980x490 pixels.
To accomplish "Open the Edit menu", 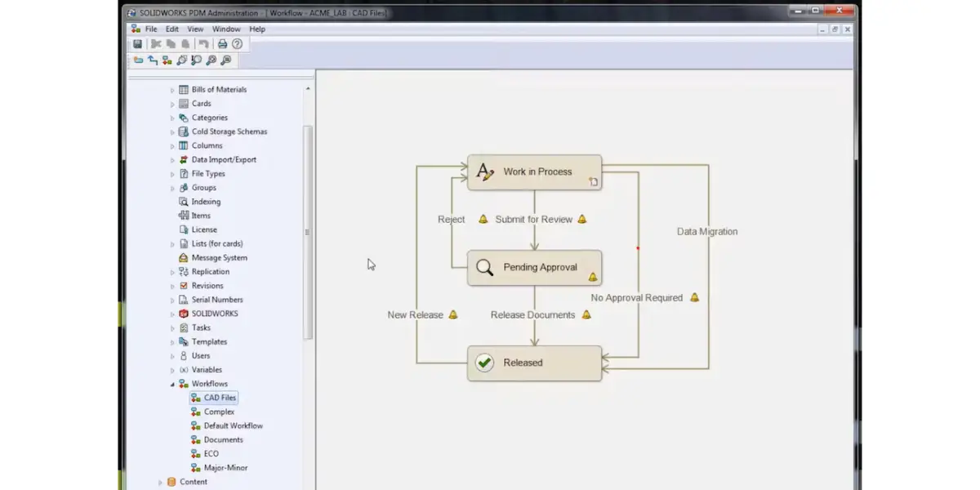I will tap(172, 29).
